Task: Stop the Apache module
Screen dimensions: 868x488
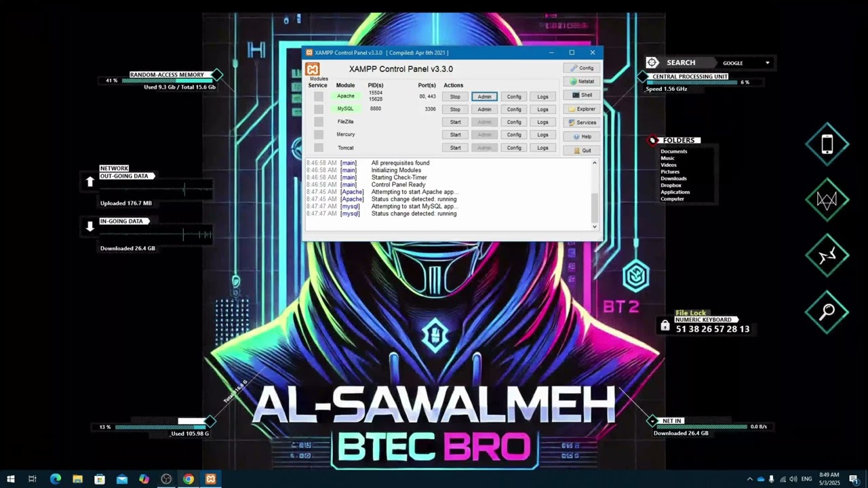Action: (x=455, y=96)
